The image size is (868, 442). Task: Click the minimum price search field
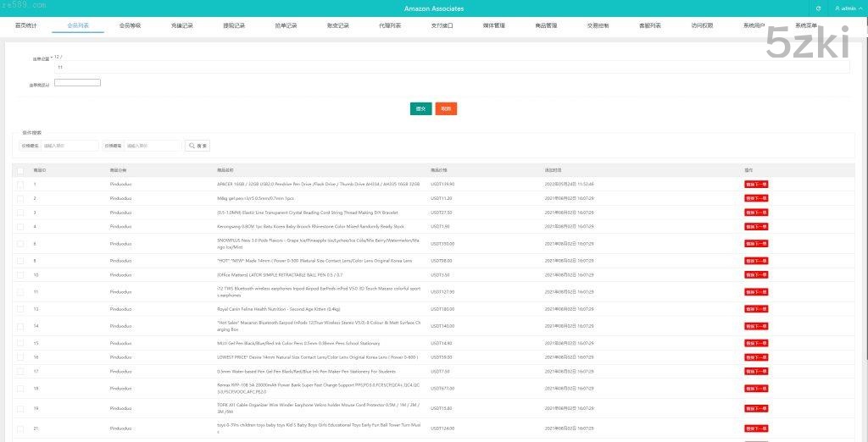(70, 146)
